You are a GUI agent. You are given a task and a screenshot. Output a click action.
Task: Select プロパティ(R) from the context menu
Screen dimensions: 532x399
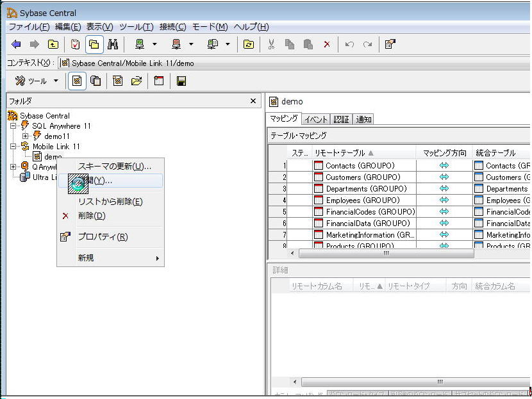point(103,237)
